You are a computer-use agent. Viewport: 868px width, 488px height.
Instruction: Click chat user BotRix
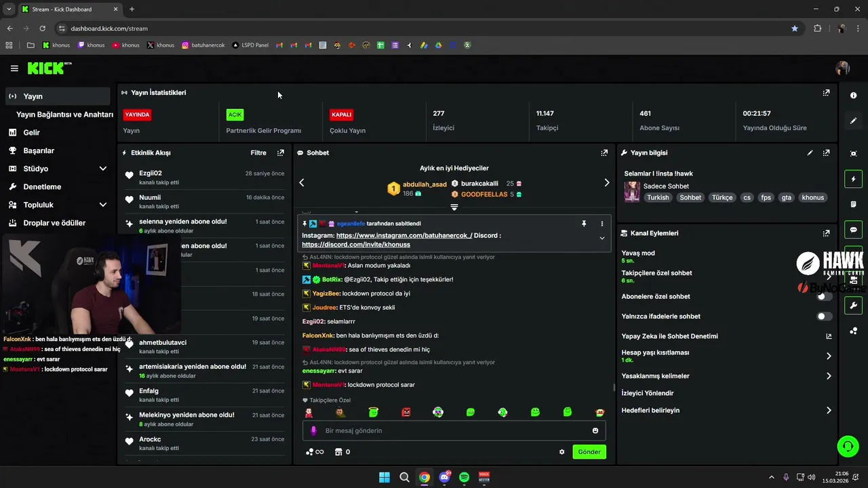(332, 279)
